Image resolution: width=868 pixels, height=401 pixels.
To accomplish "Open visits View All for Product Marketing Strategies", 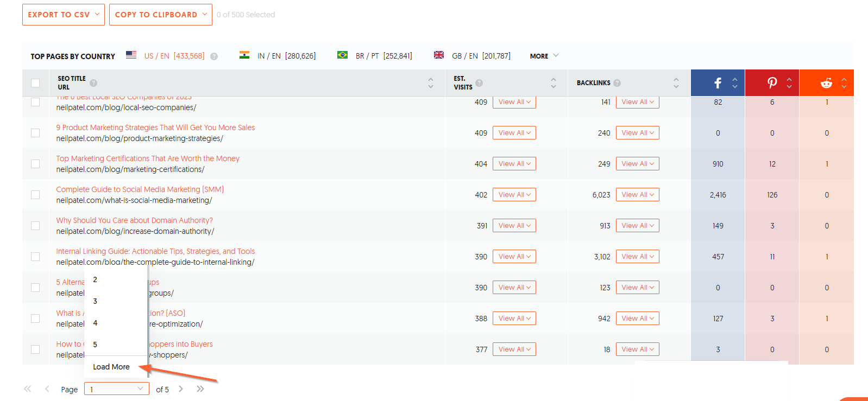I will tap(514, 133).
